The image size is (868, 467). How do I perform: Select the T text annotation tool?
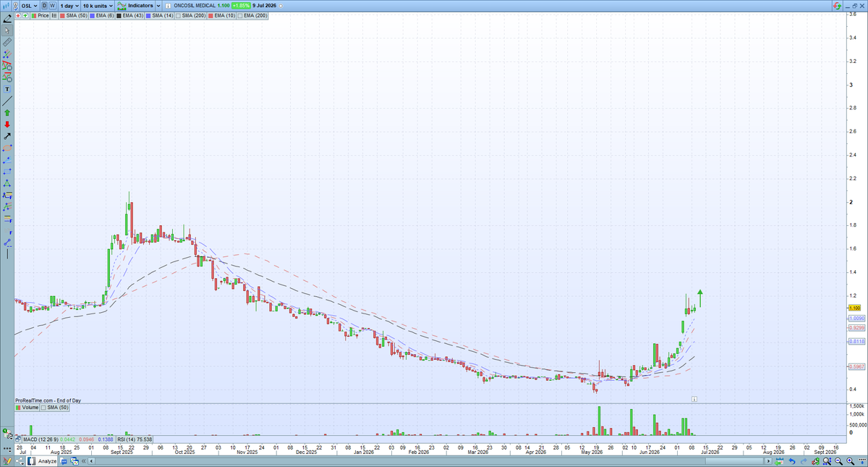[x=7, y=89]
